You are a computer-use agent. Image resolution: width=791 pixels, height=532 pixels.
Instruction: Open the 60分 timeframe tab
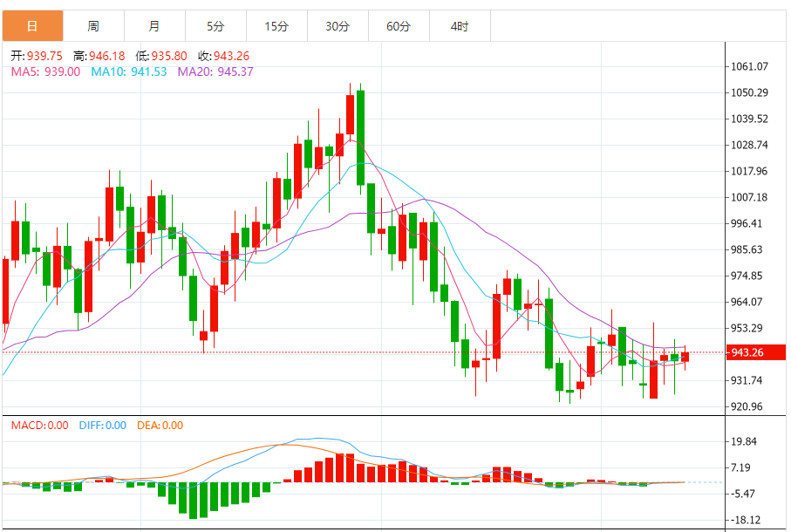pos(399,26)
